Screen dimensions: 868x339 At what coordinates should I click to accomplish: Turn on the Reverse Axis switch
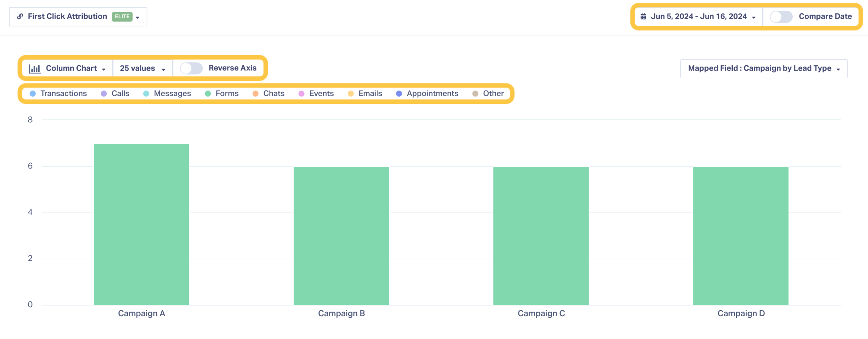point(191,68)
